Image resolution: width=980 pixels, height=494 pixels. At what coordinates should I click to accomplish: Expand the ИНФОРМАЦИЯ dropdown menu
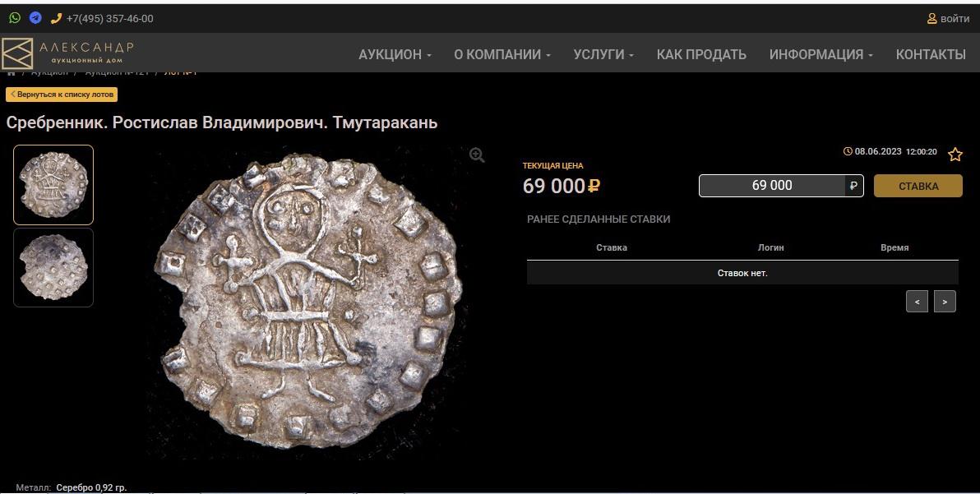[821, 54]
